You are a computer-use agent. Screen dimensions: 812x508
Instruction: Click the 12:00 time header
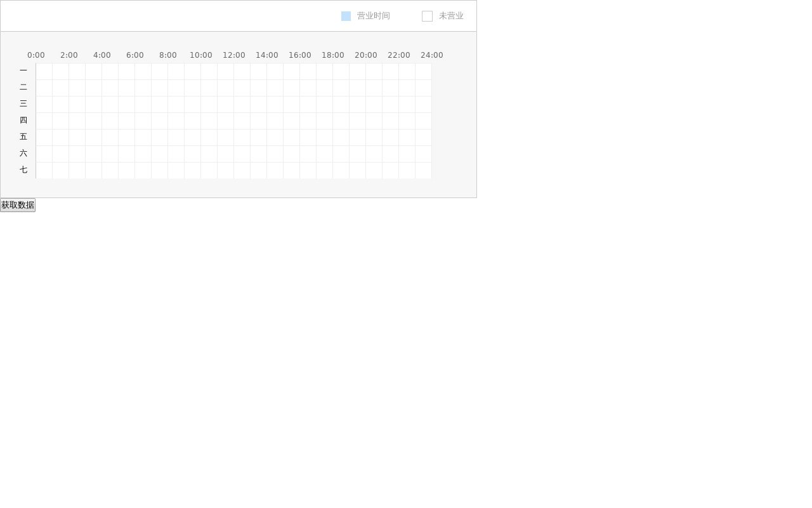pyautogui.click(x=234, y=55)
